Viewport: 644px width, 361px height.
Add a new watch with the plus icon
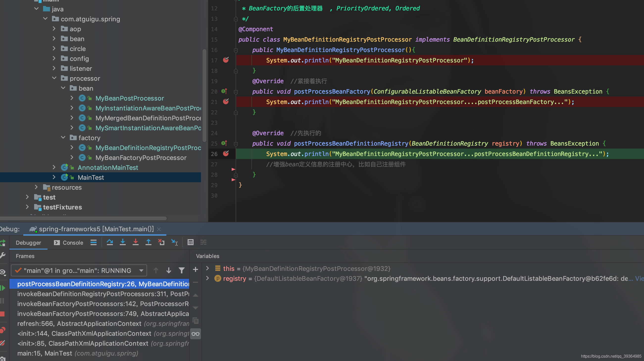pyautogui.click(x=196, y=269)
